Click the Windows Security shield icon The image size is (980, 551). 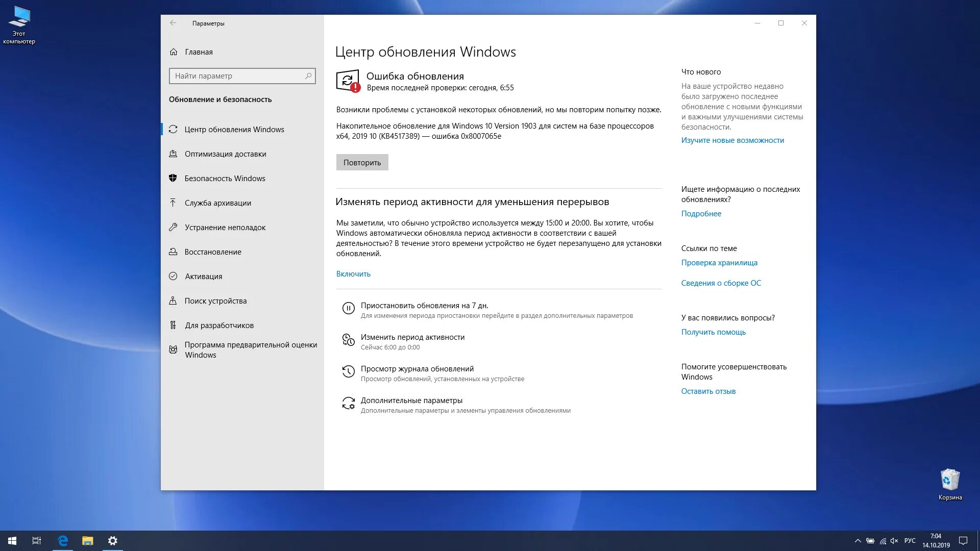pyautogui.click(x=173, y=178)
